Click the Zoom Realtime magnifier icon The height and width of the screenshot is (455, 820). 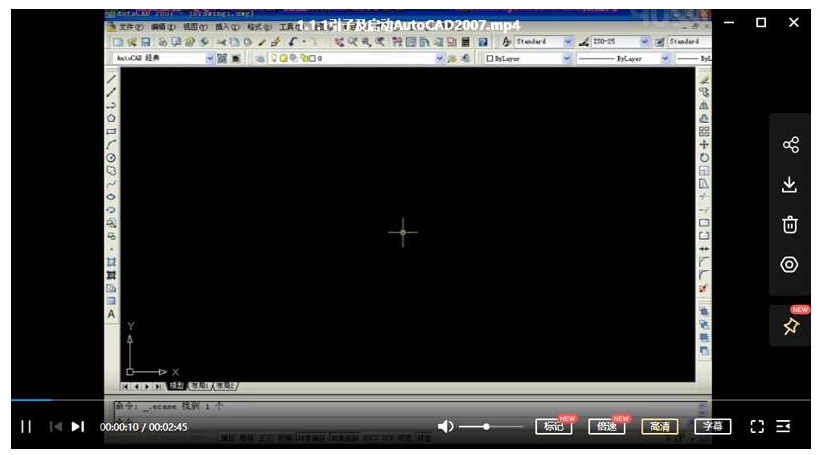353,42
